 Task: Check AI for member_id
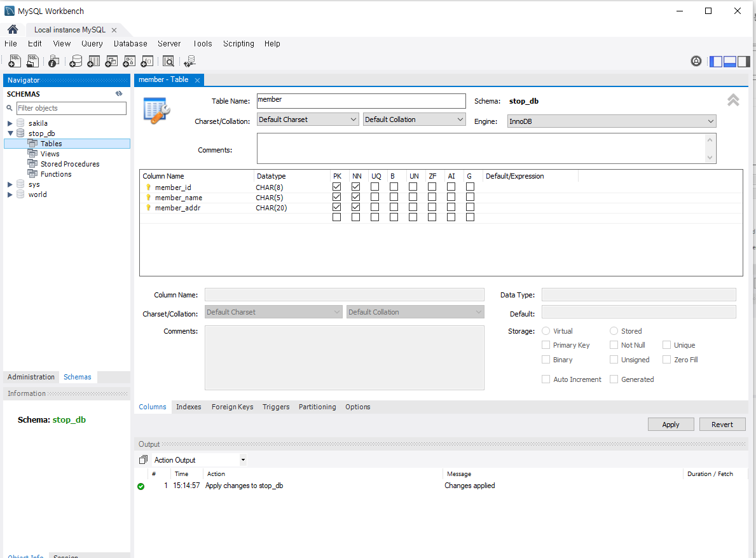[x=451, y=186]
